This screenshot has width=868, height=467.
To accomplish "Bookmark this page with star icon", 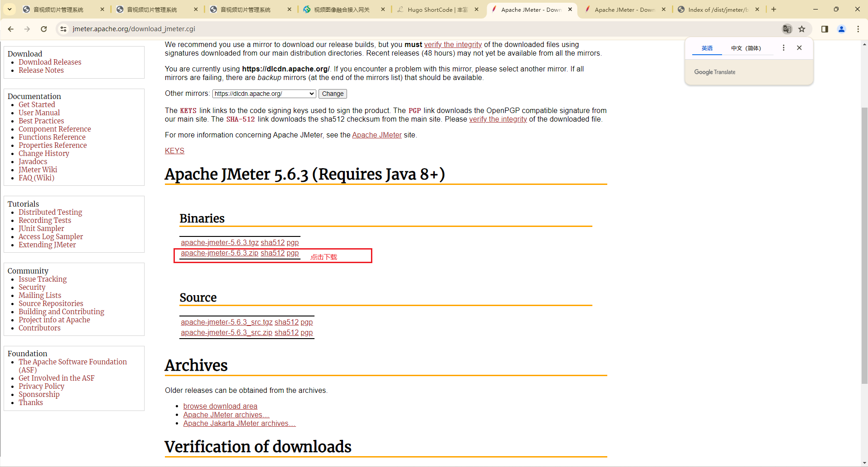I will coord(802,29).
